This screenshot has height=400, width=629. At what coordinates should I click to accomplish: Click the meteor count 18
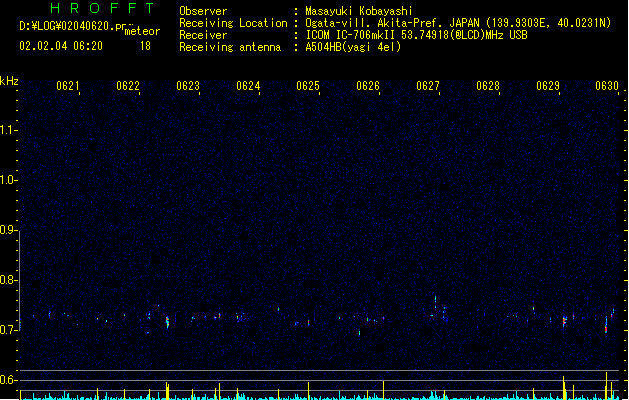(145, 46)
